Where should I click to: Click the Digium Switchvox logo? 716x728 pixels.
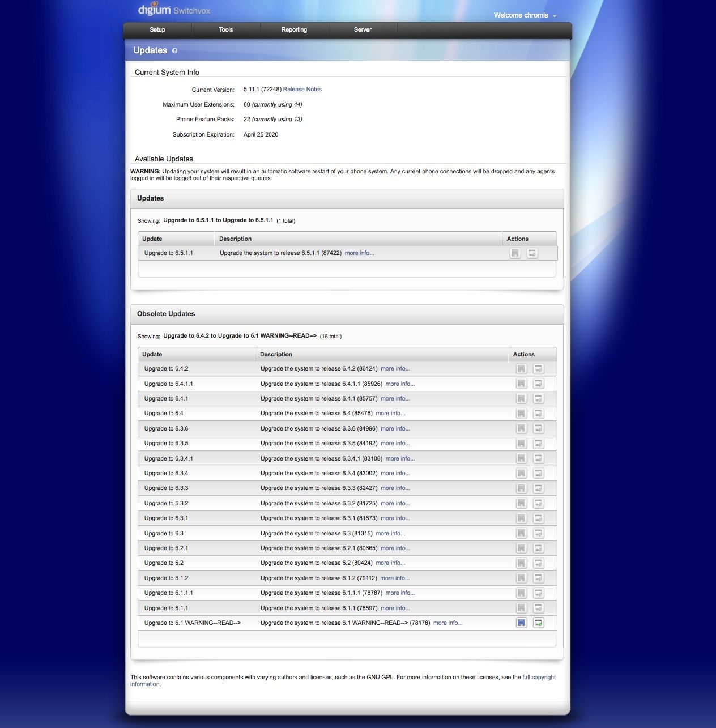coord(174,10)
